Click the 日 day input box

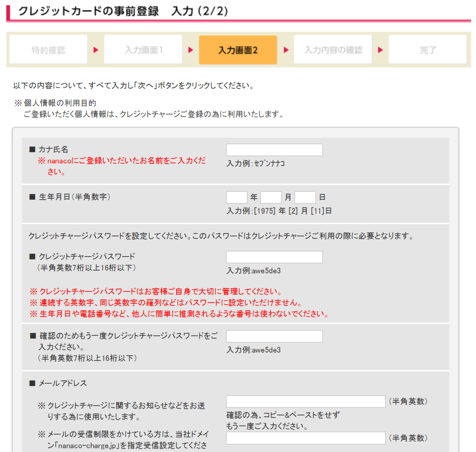(x=305, y=197)
